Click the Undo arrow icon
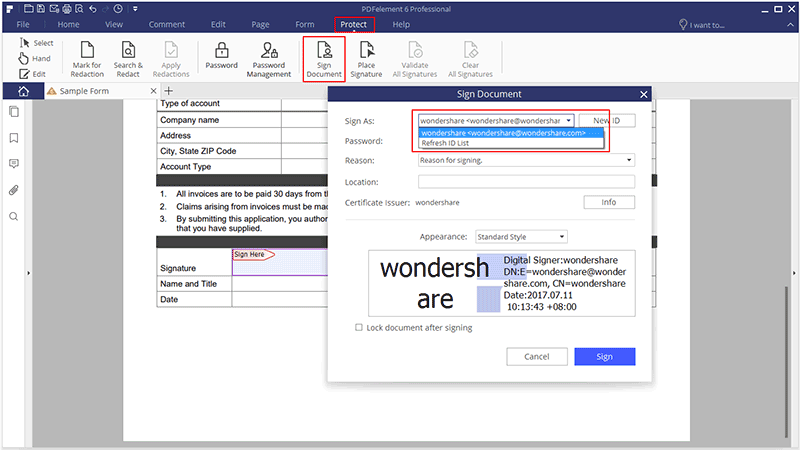Image resolution: width=800 pixels, height=450 pixels. coord(92,9)
